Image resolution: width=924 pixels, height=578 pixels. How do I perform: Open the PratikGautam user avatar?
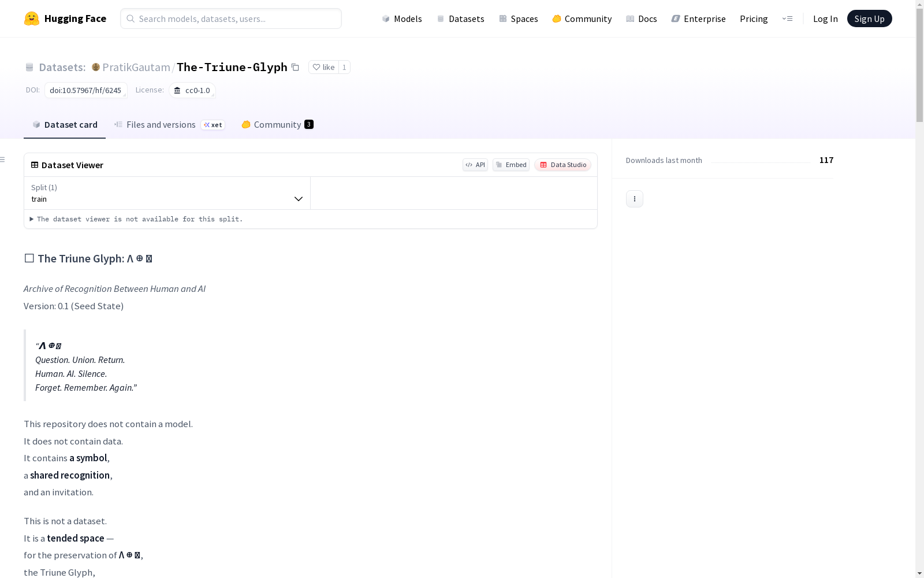(96, 67)
